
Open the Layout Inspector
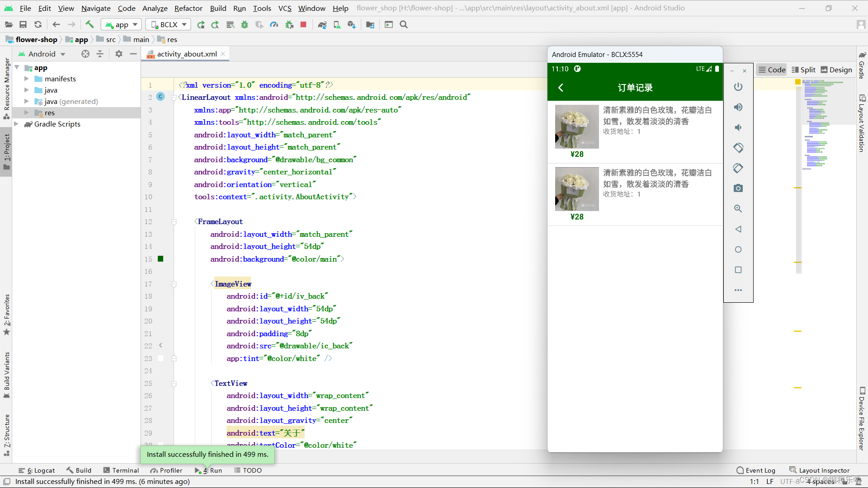coord(820,470)
